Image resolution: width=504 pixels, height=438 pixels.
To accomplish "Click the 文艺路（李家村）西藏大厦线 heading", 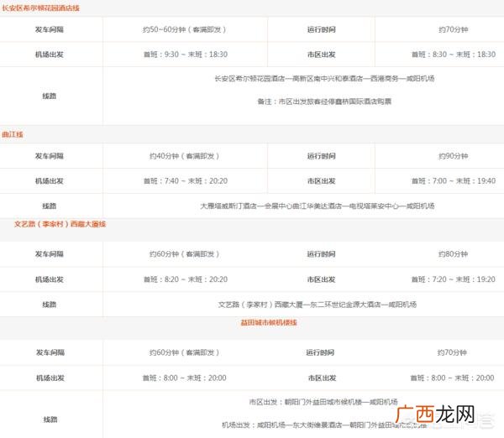I will click(60, 224).
